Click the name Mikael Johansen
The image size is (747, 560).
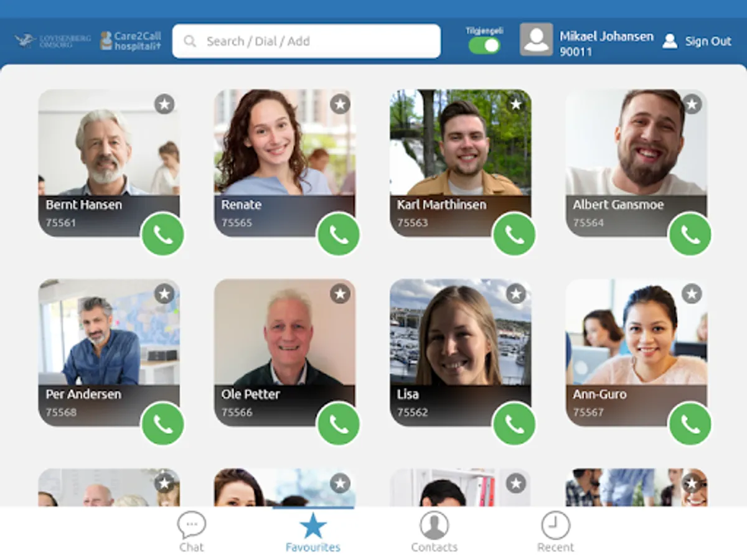(606, 36)
